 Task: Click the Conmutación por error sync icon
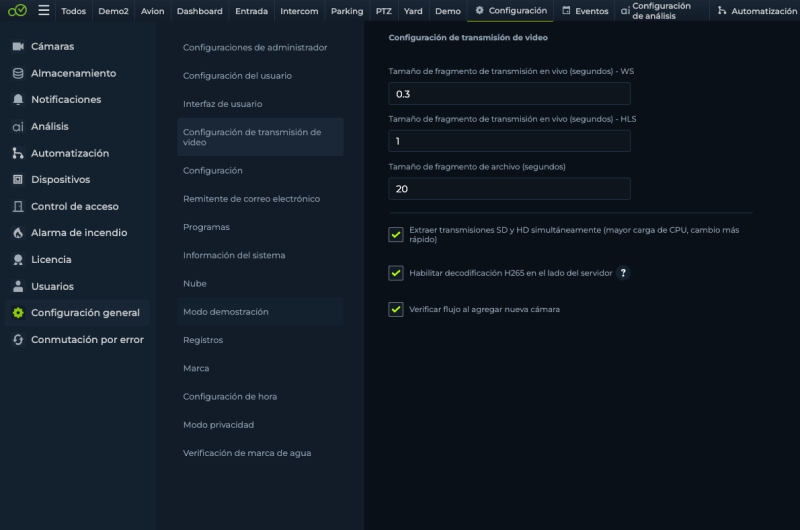18,340
